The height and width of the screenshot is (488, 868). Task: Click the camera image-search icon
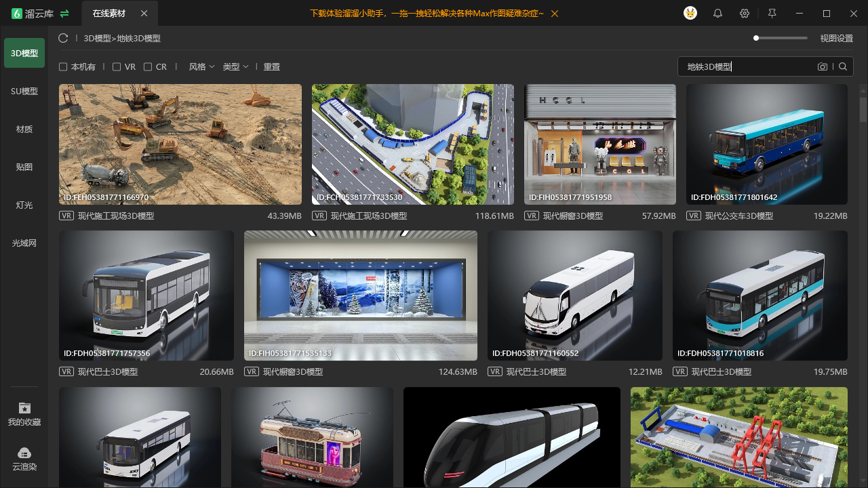823,66
